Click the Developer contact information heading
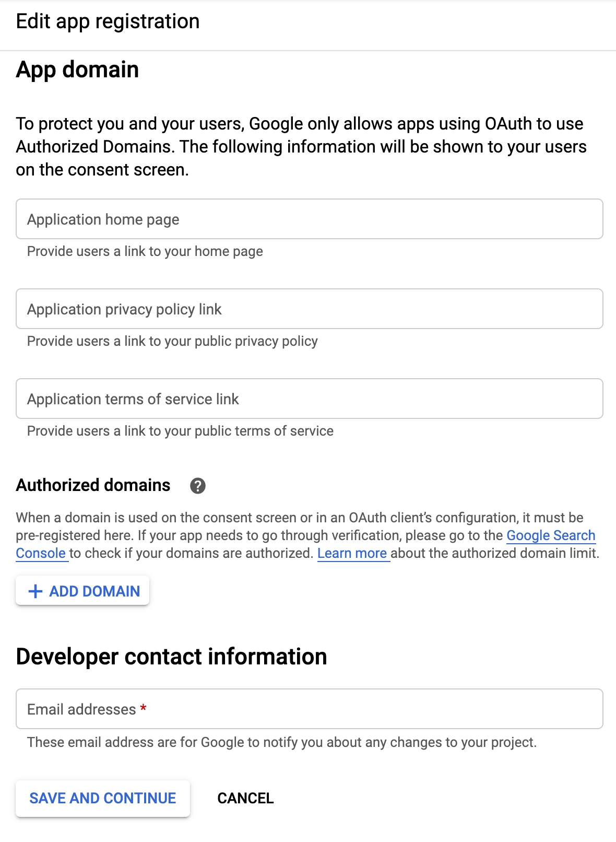 coord(172,657)
